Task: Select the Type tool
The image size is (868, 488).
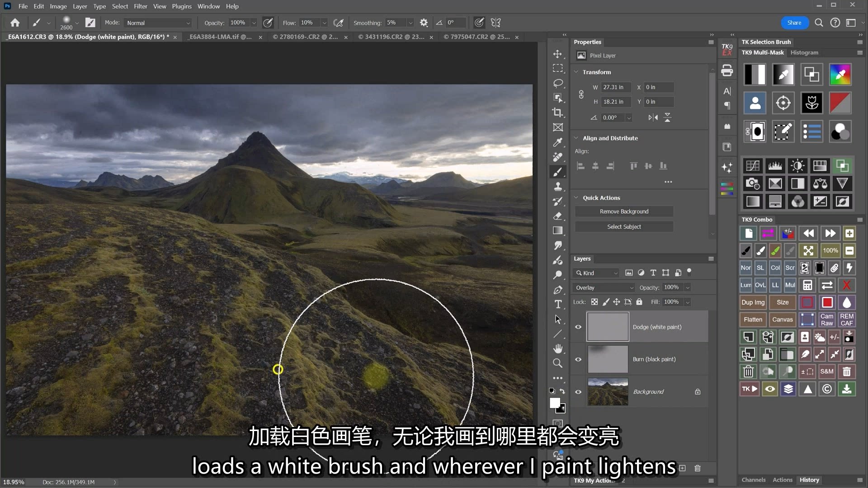Action: 558,304
